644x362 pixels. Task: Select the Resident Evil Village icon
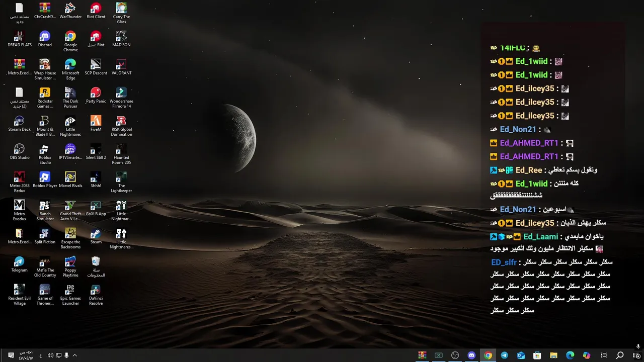[x=19, y=295]
